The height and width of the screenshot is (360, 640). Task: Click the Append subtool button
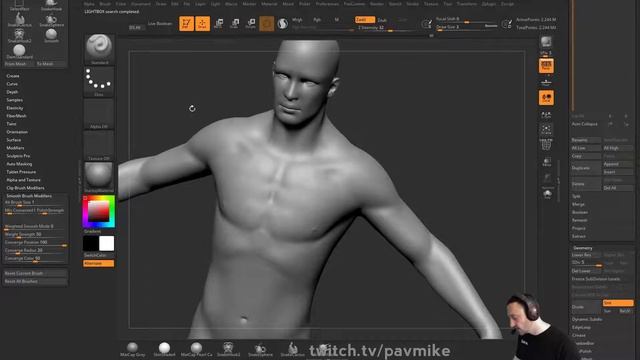tap(618, 164)
